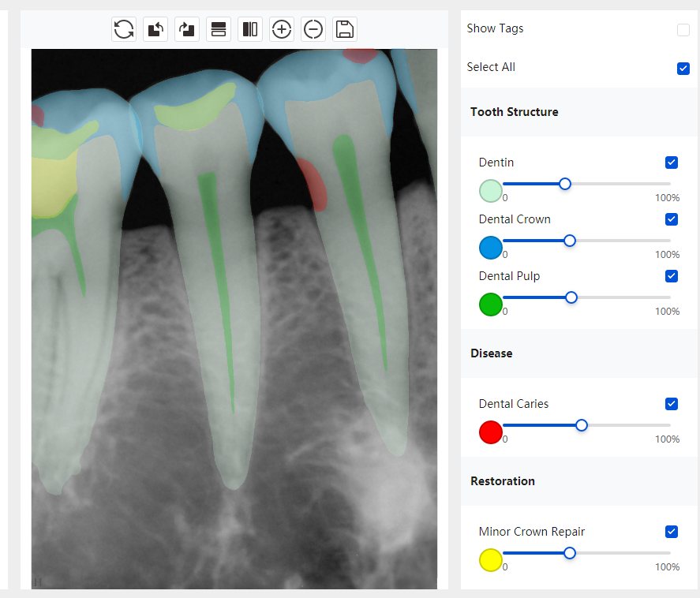Viewport: 700px width, 598px height.
Task: Flip the image vertically
Action: (219, 30)
